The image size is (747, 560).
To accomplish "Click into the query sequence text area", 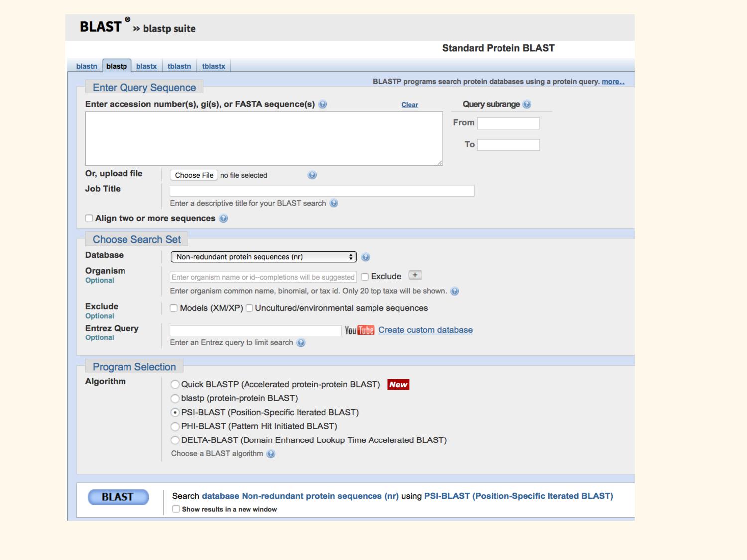I will (x=264, y=138).
